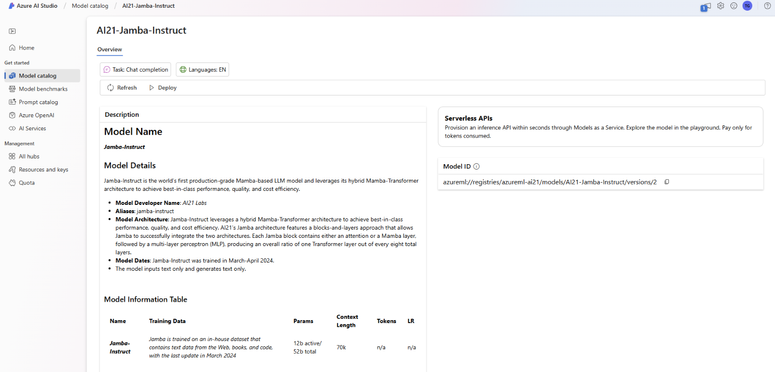Click the Deploy play triangle icon
The height and width of the screenshot is (372, 775).
(151, 87)
